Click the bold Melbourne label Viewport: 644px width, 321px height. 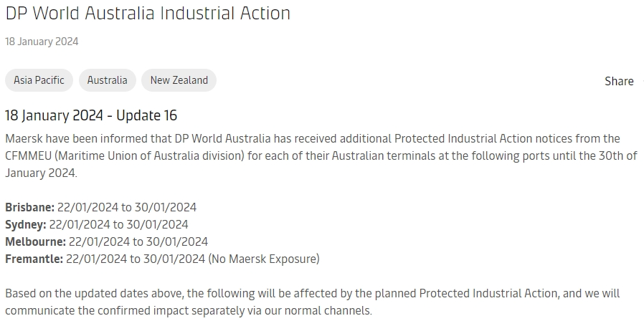[x=35, y=241]
